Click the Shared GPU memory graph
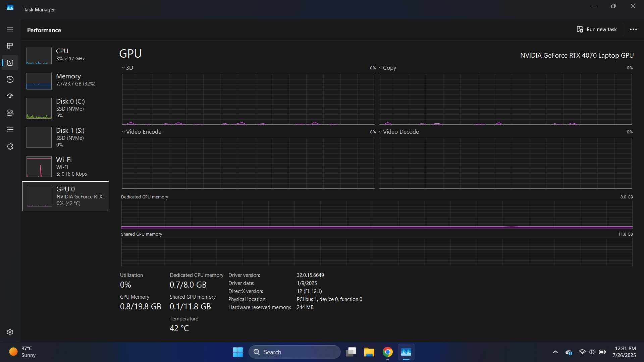Screen dimensions: 644x362 pos(377,252)
